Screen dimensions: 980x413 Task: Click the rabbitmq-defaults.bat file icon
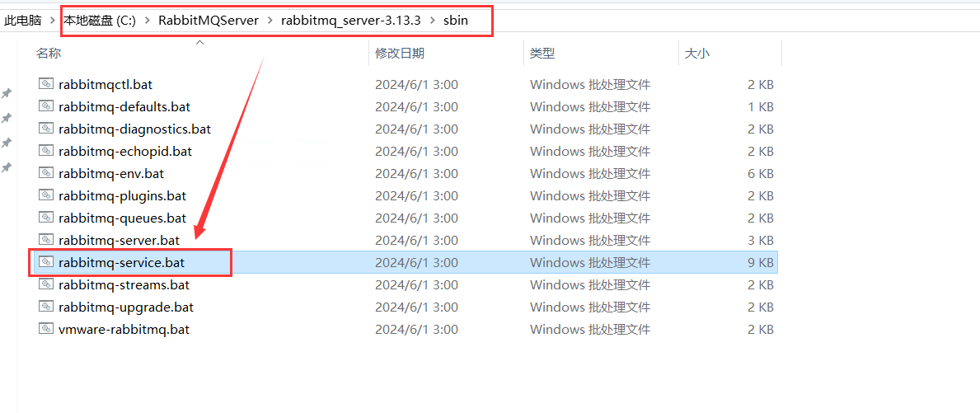coord(46,106)
